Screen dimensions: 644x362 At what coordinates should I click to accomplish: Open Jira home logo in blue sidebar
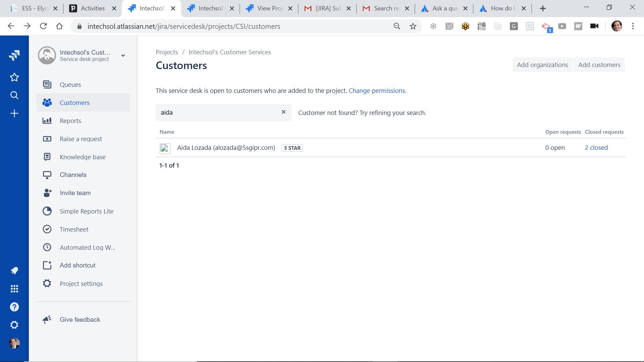(x=14, y=55)
